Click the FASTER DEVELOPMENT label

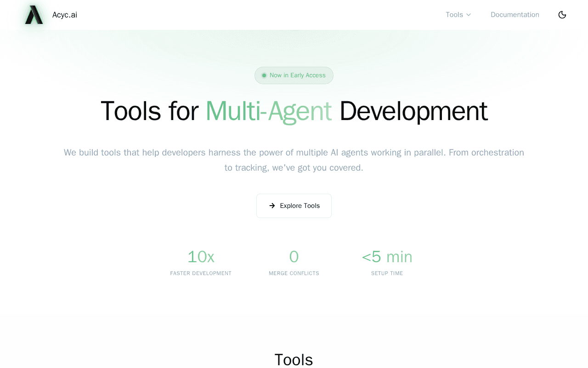[x=201, y=273]
